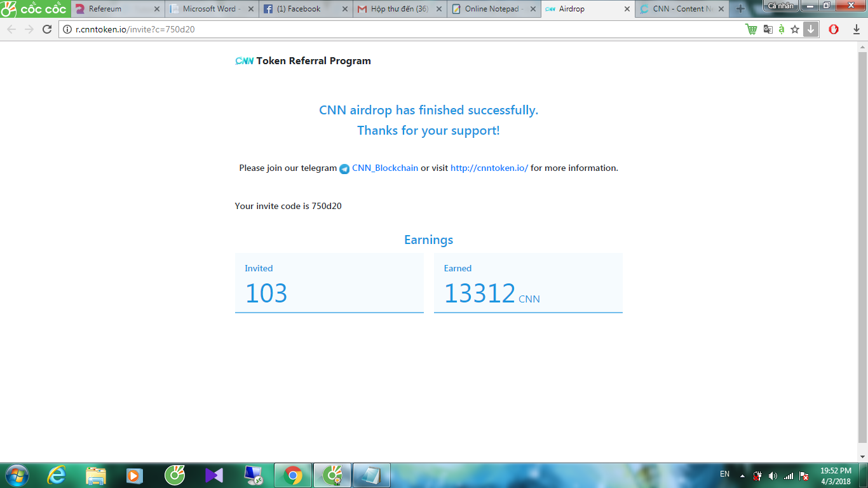This screenshot has width=868, height=488.
Task: Open the CNN_Blockchain telegram link
Action: click(385, 168)
